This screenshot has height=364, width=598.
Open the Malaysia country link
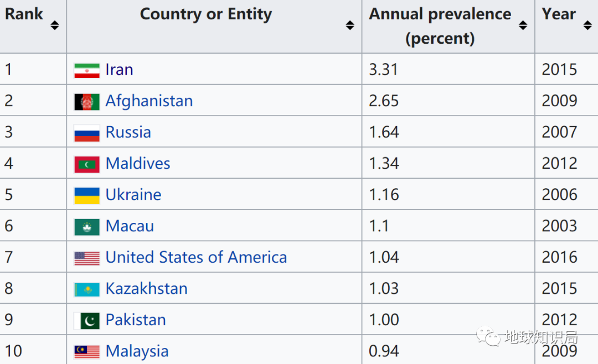tap(137, 351)
